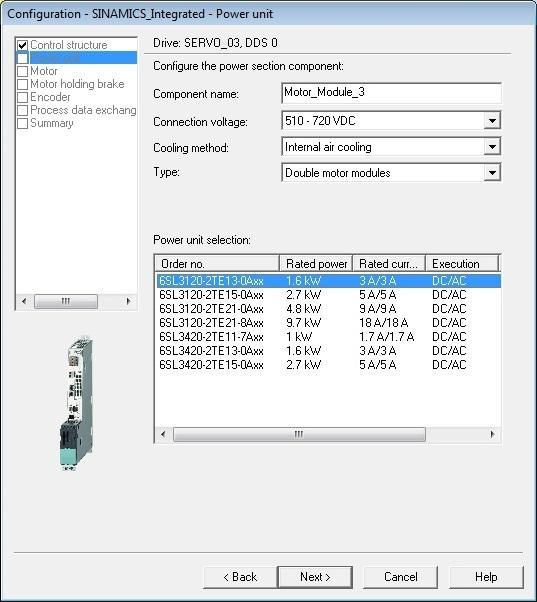Screen dimensions: 537x602
Task: Click the power unit list scrollbar left arrow
Action: click(x=164, y=434)
